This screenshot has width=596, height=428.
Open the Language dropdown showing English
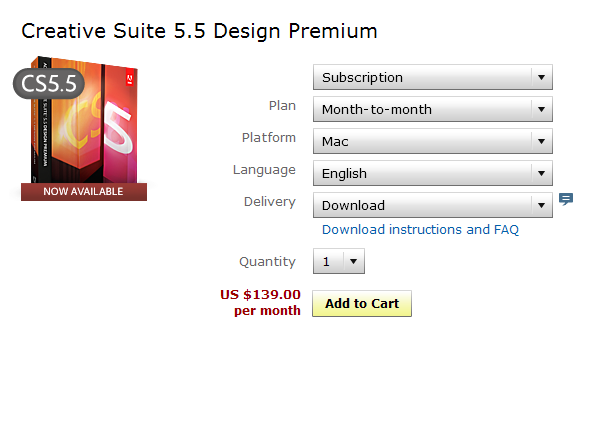(433, 173)
